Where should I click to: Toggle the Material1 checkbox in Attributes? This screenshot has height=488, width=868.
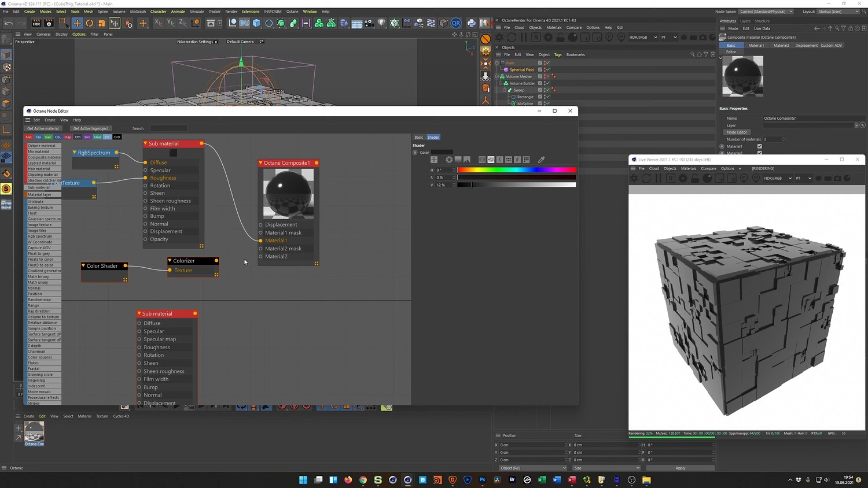coord(759,146)
